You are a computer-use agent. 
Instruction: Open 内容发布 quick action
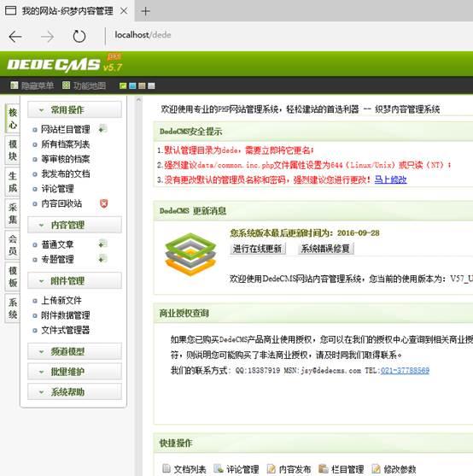(x=289, y=468)
